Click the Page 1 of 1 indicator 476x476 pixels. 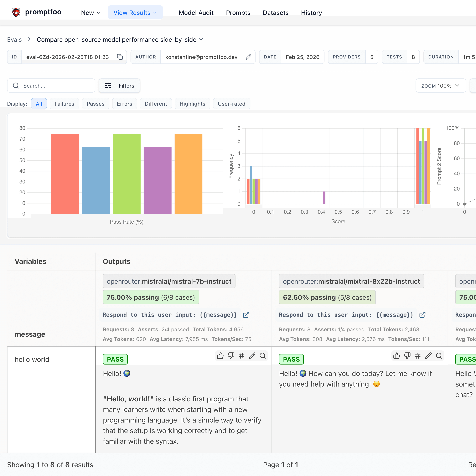[x=281, y=465]
